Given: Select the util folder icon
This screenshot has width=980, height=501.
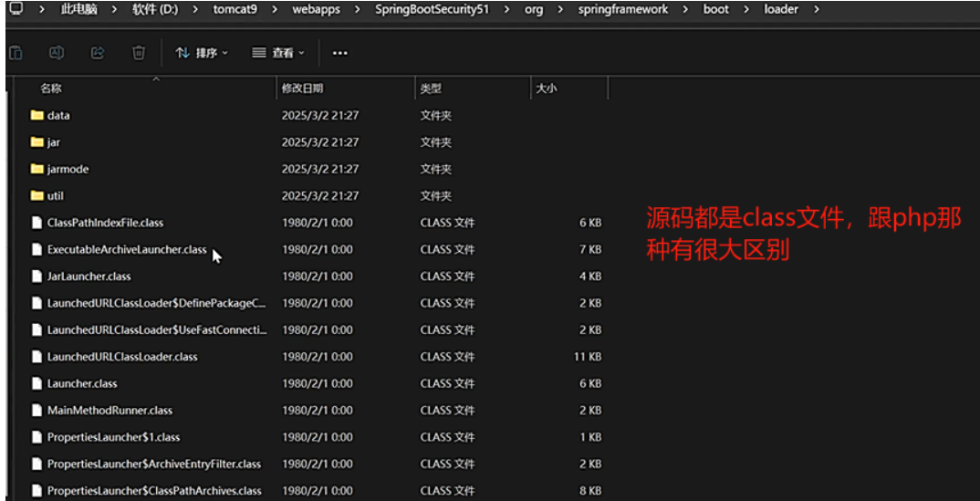Looking at the screenshot, I should click(x=37, y=196).
